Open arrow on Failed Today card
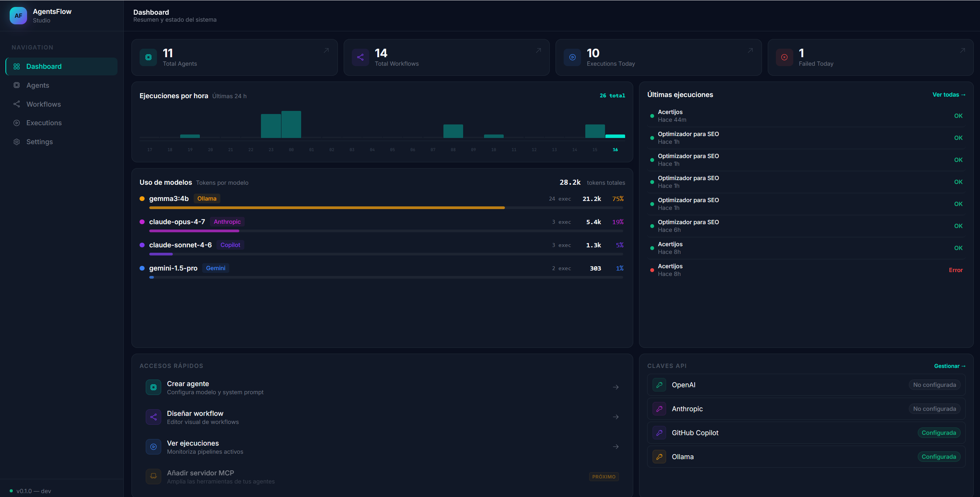 pos(963,51)
